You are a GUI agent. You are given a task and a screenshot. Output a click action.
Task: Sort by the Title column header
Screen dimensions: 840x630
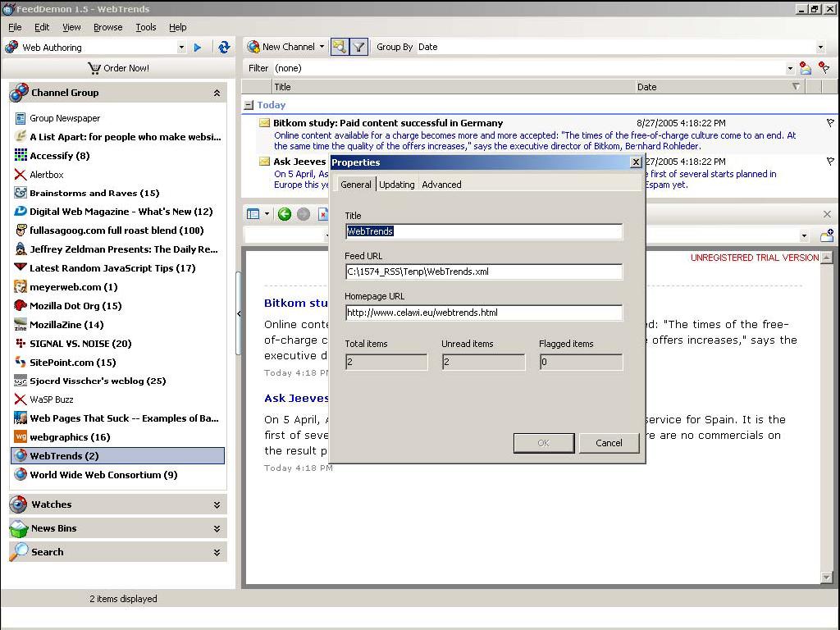[x=453, y=87]
